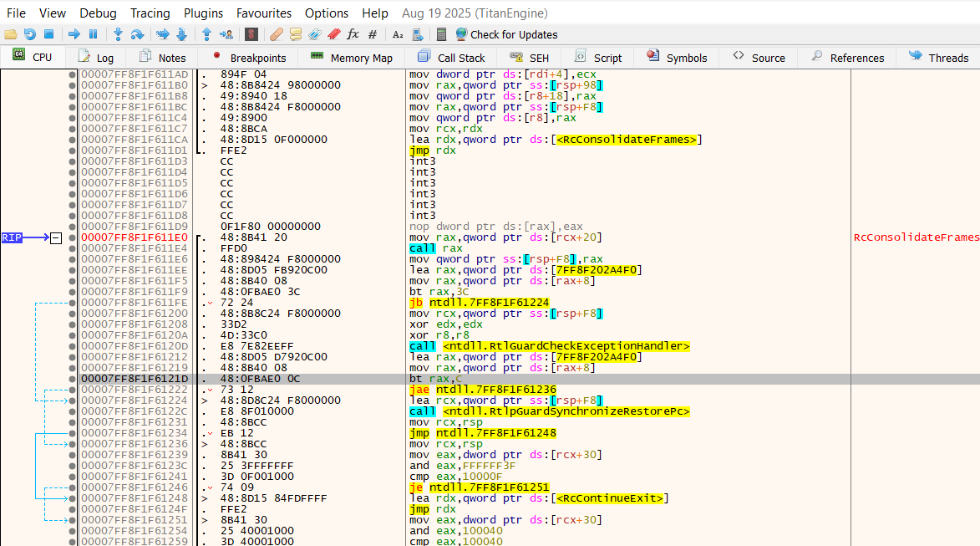The width and height of the screenshot is (980, 546).
Task: Open the Favourites menu
Action: tap(264, 13)
